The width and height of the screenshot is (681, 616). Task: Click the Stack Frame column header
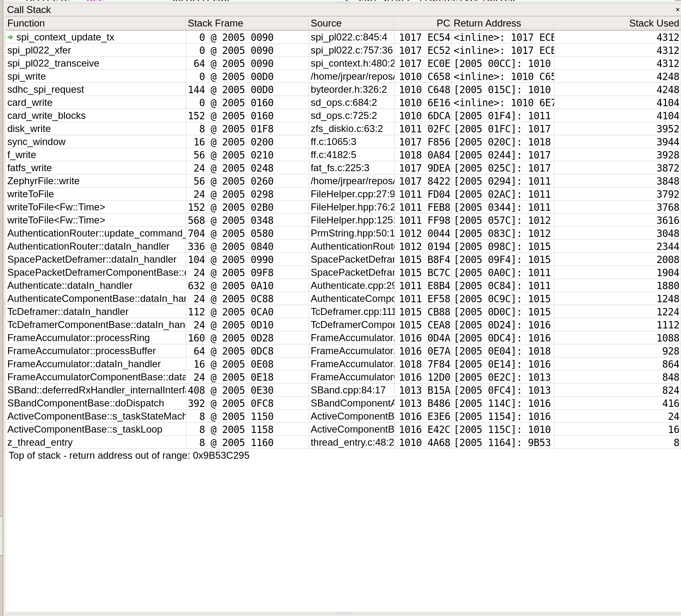tap(215, 24)
